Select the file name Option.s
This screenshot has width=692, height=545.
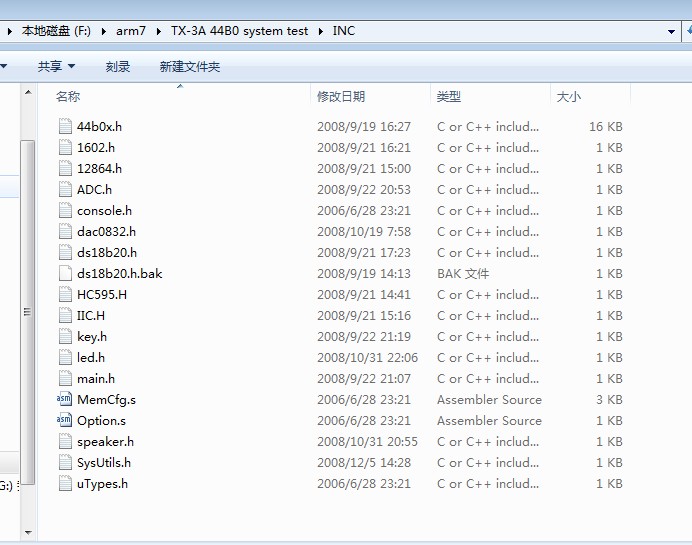pos(102,421)
